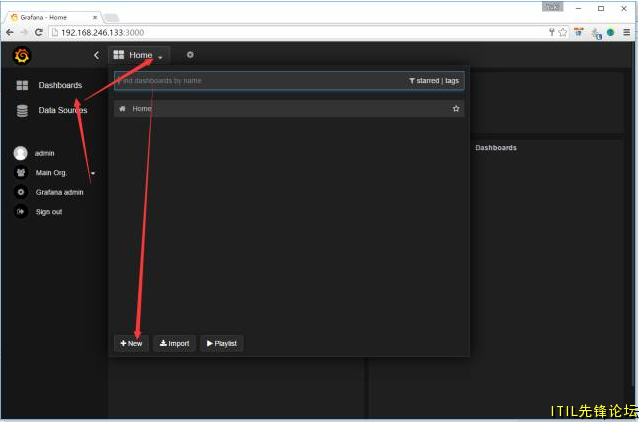Screen dimensions: 639x423
Task: Click the Grafana logo icon
Action: pos(22,55)
